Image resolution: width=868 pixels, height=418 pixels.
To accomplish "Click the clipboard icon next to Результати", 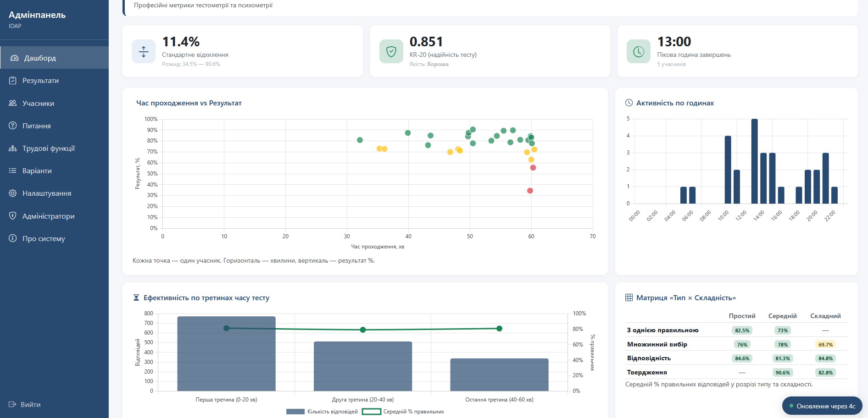I will 13,81.
